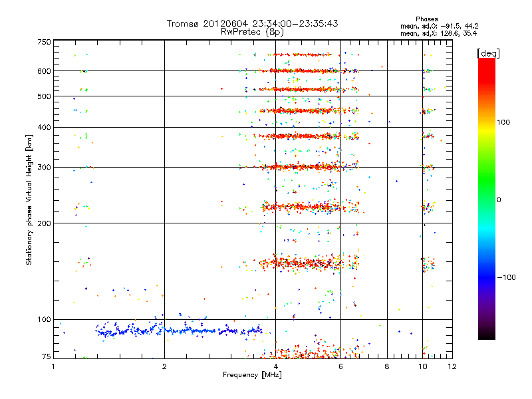Select the "mean, sd,X: 128.6, 35.4" line
Viewport: 532px width, 399px height.
[x=439, y=33]
